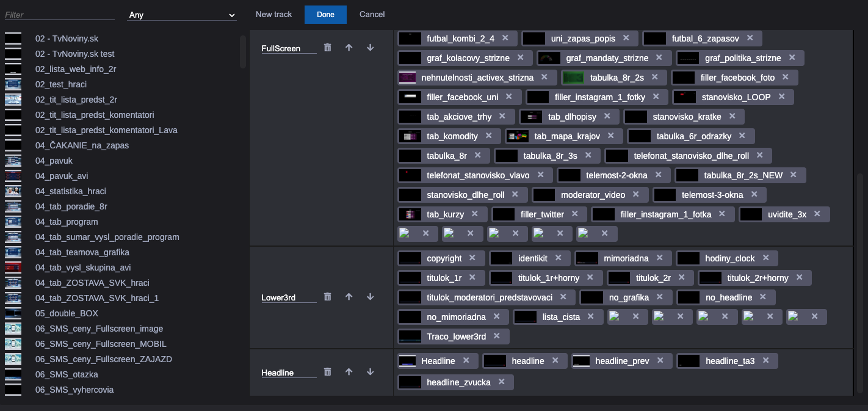Open the Any filter dropdown
The image size is (868, 411).
(181, 15)
